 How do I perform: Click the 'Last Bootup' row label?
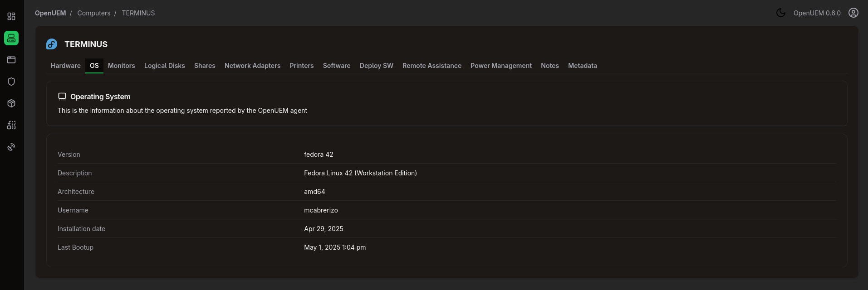(76, 247)
